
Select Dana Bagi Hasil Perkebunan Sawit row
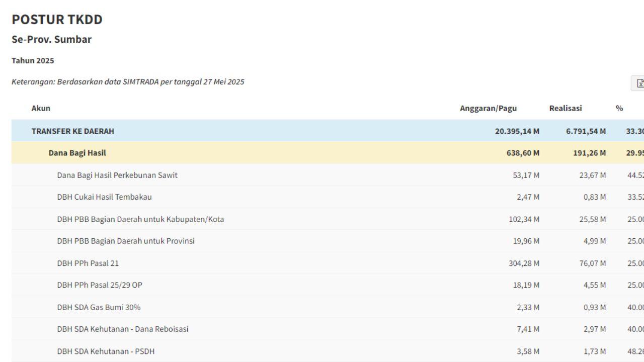[117, 175]
